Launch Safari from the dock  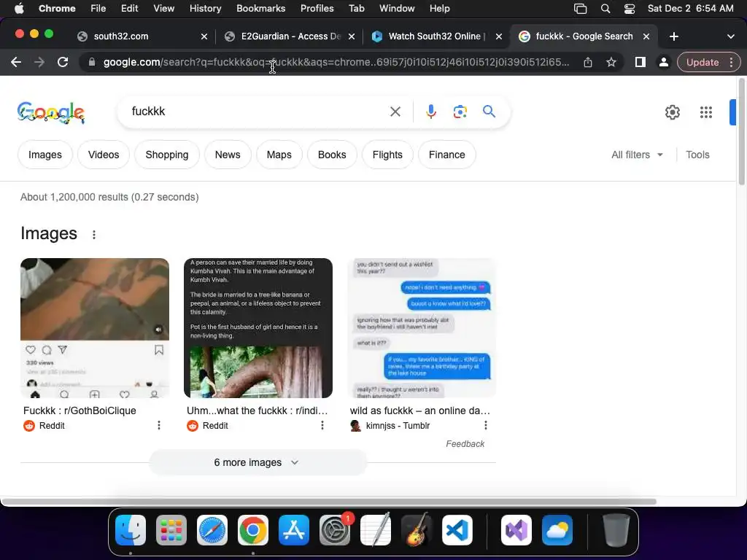tap(212, 530)
